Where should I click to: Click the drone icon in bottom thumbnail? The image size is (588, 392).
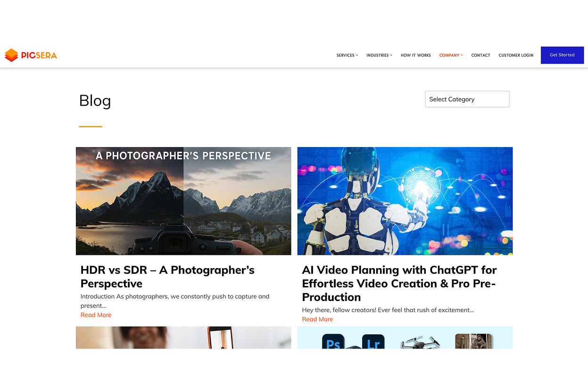point(420,342)
